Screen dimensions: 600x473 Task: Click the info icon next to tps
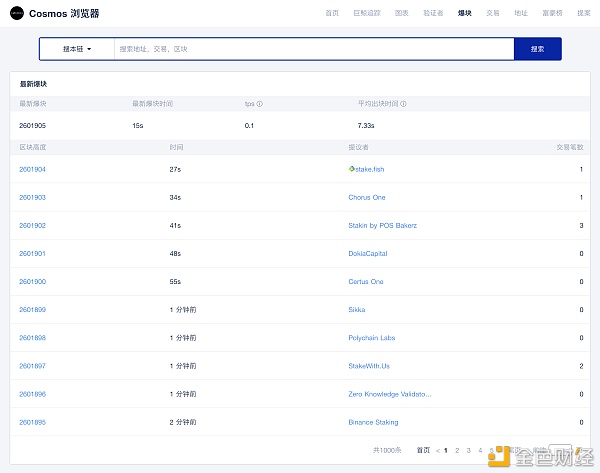[x=259, y=104]
